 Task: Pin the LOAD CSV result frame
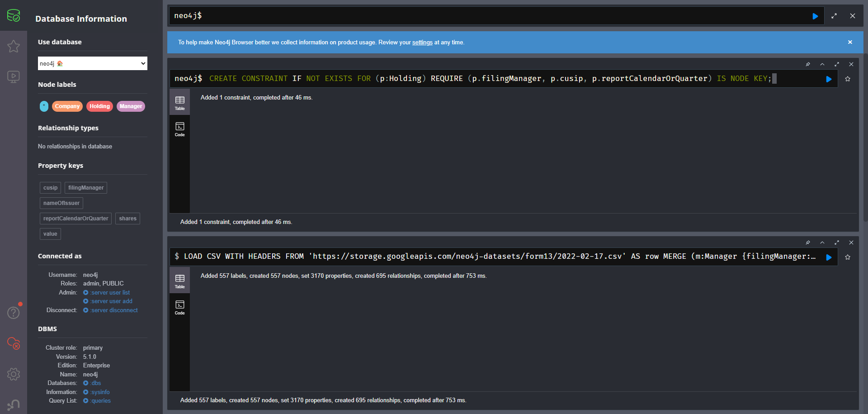click(x=808, y=243)
